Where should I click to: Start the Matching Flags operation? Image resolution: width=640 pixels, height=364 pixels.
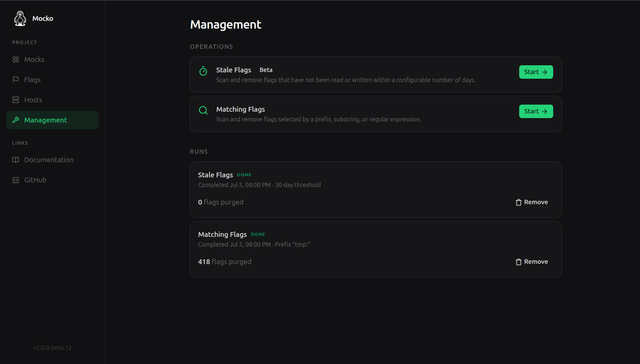pyautogui.click(x=536, y=111)
